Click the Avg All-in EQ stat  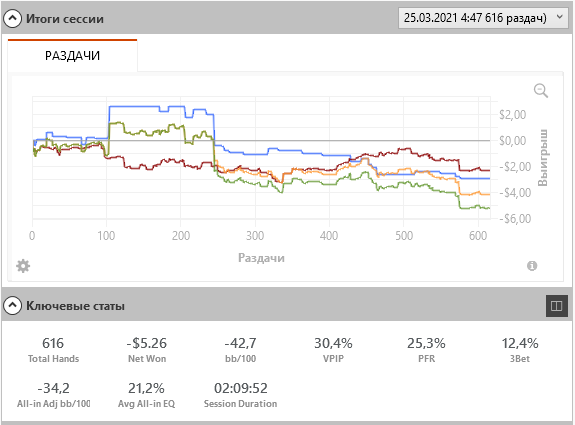point(146,395)
